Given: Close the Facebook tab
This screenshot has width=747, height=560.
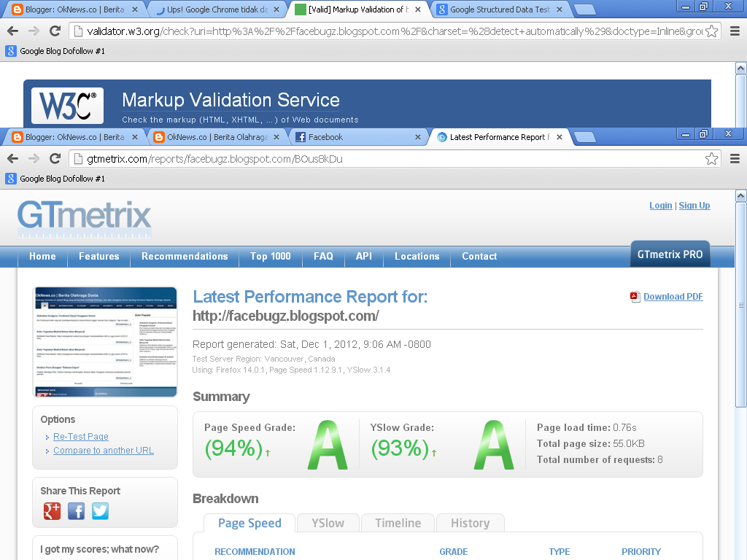Looking at the screenshot, I should [x=418, y=137].
